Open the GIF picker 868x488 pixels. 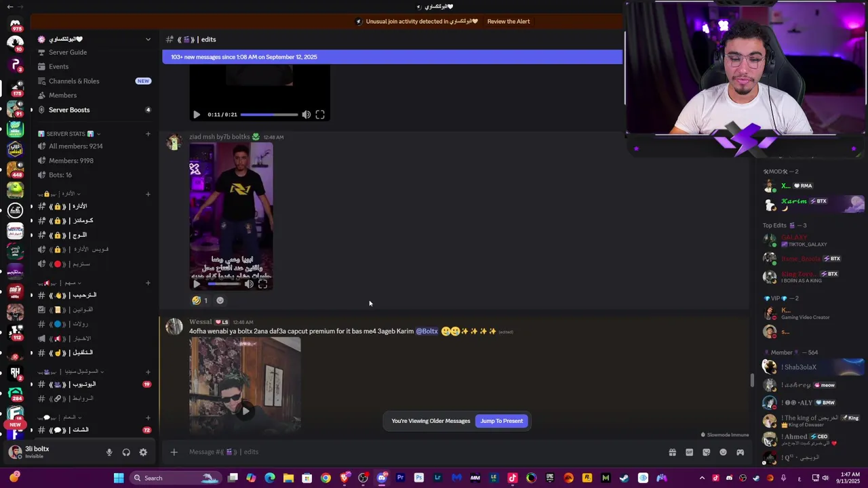pos(689,452)
